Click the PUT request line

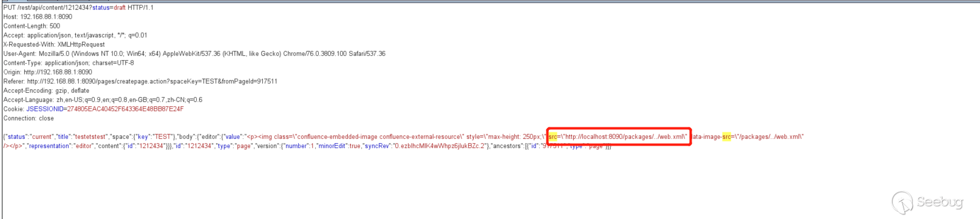coord(78,8)
